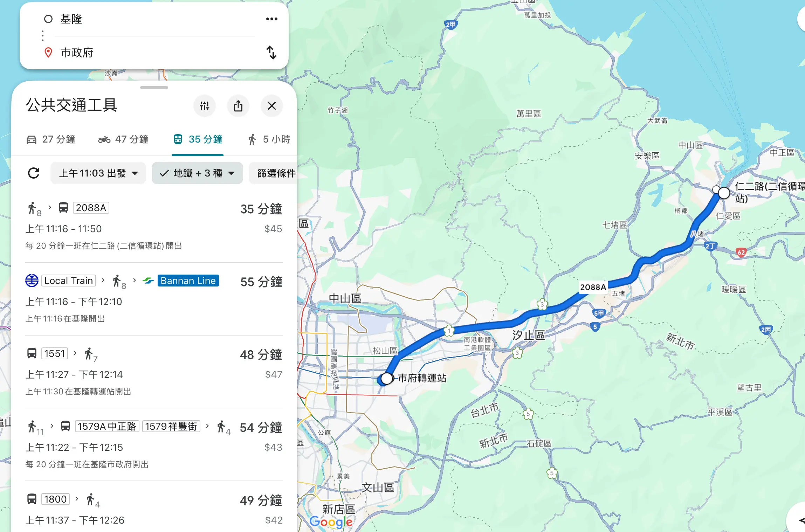The width and height of the screenshot is (805, 532).
Task: Open departure time dropdown 上午11:03 出發
Action: pos(98,173)
